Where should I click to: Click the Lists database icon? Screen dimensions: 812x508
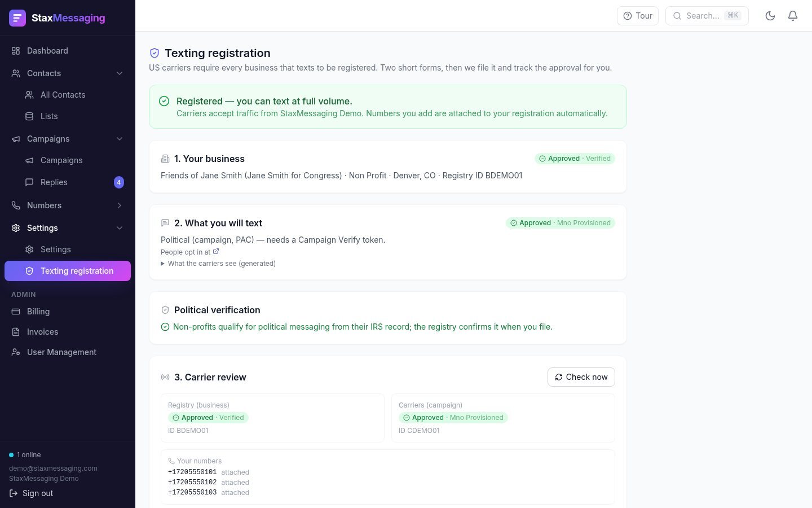(29, 116)
